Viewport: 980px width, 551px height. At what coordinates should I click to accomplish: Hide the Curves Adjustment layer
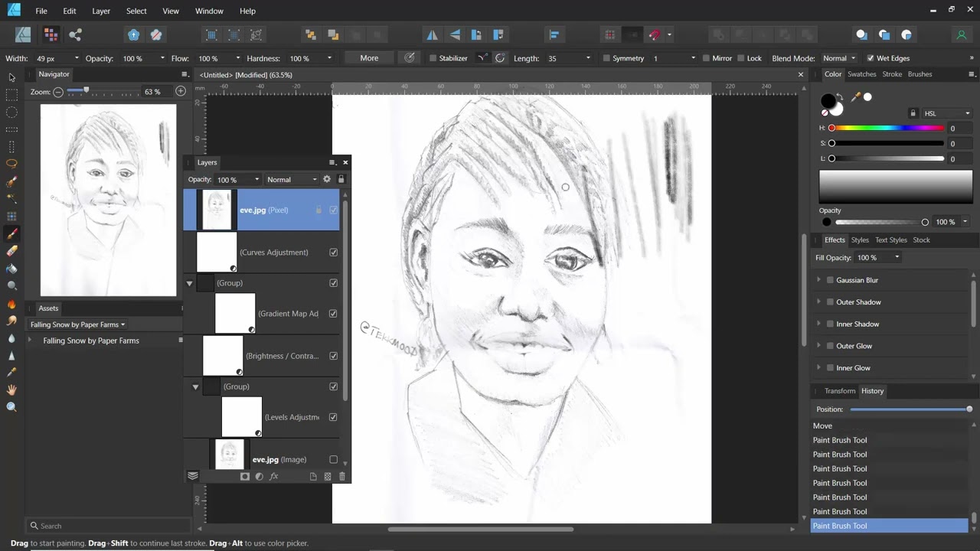coord(333,252)
